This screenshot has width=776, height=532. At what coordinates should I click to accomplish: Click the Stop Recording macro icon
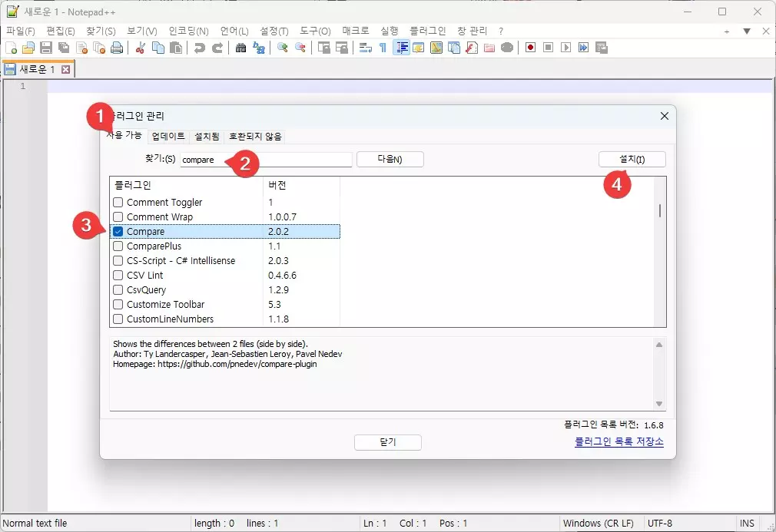(548, 48)
